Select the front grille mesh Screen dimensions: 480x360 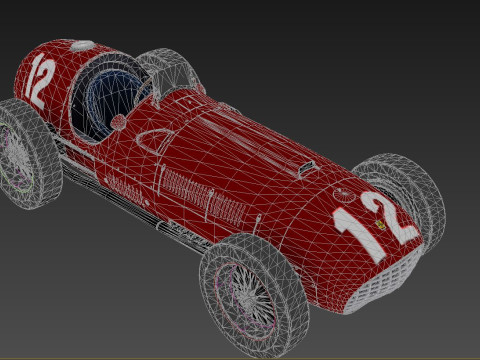(382, 280)
